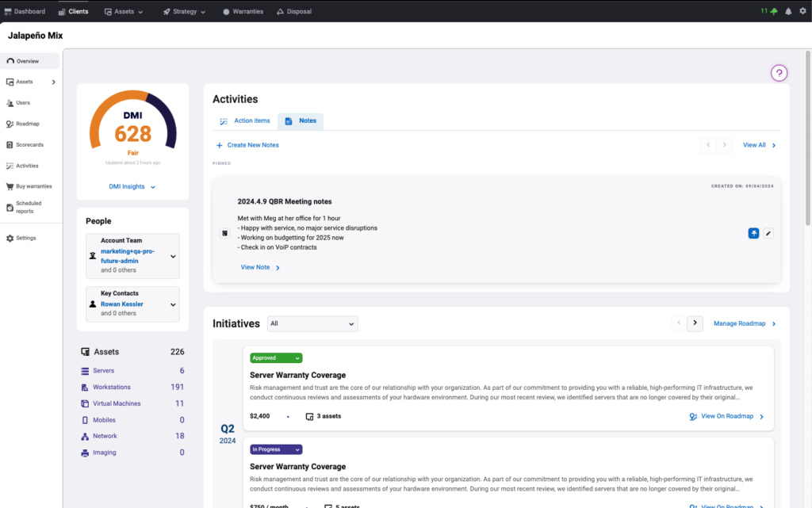Open the notifications bell icon
Screen dimensions: 812x508
click(788, 11)
